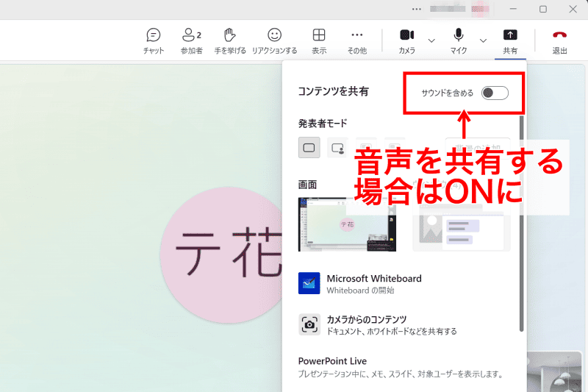Click the 退出 leave call icon
The width and height of the screenshot is (588, 392).
[x=560, y=40]
